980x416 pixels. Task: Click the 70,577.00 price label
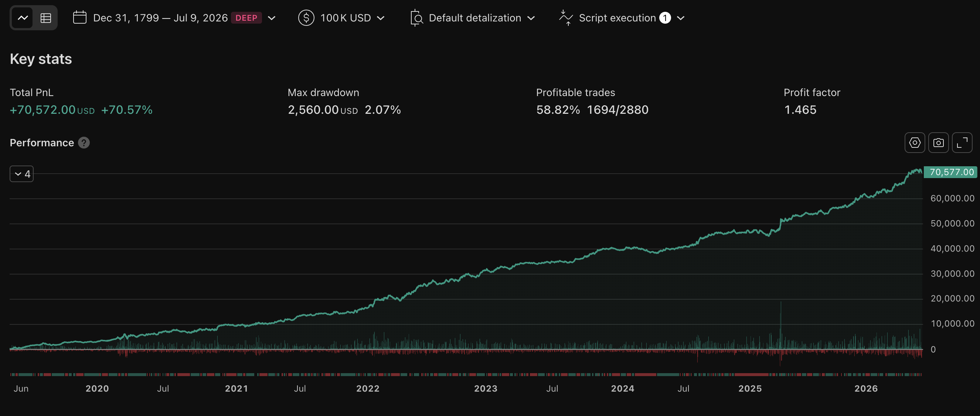950,172
